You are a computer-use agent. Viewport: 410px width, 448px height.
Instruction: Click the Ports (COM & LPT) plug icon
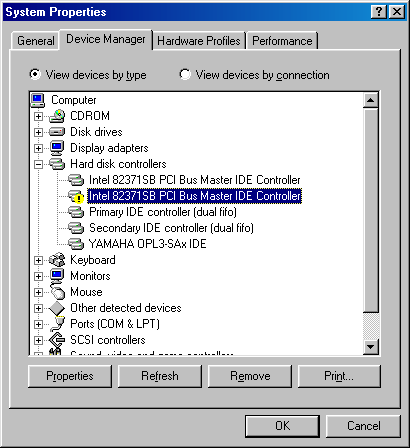pos(57,324)
